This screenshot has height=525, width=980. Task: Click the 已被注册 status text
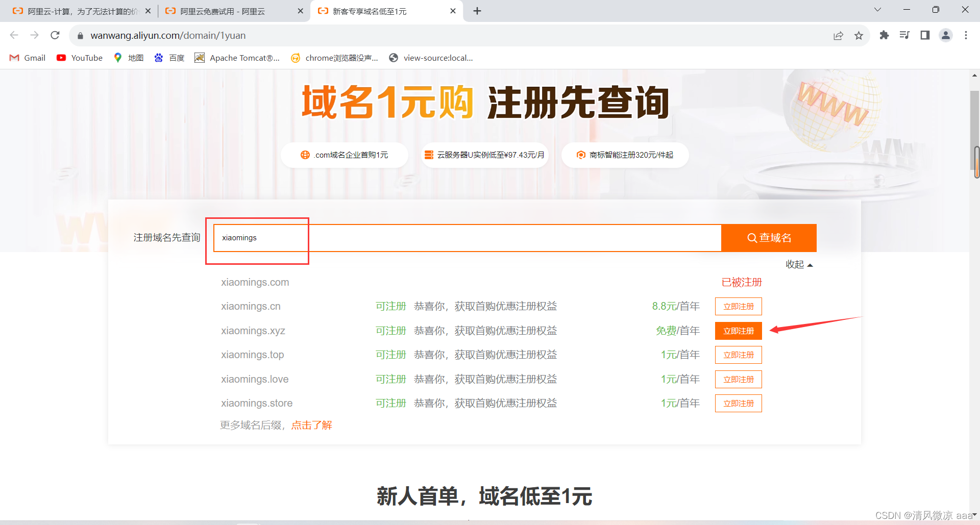pyautogui.click(x=741, y=282)
